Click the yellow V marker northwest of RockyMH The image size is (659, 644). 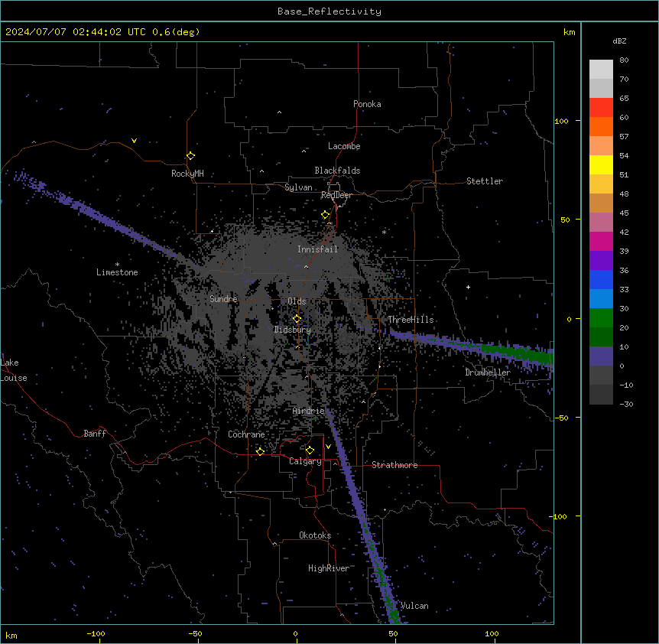134,141
